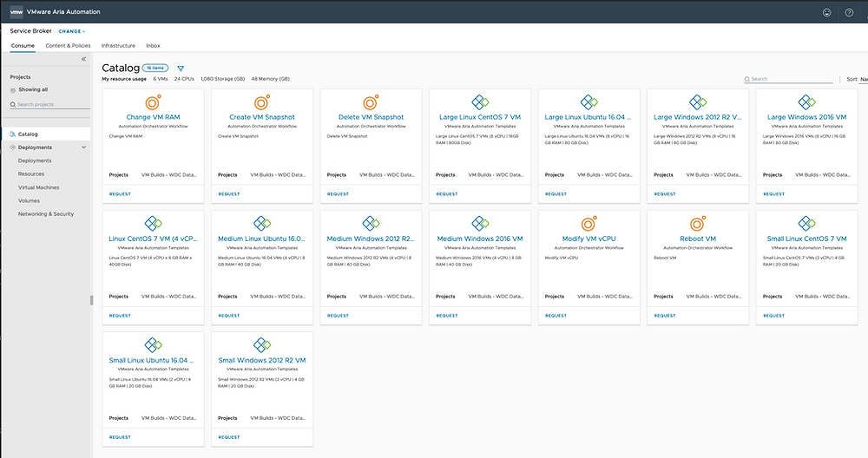Click the Small Windows 2012 R2 VM icon
The image size is (868, 458).
262,345
